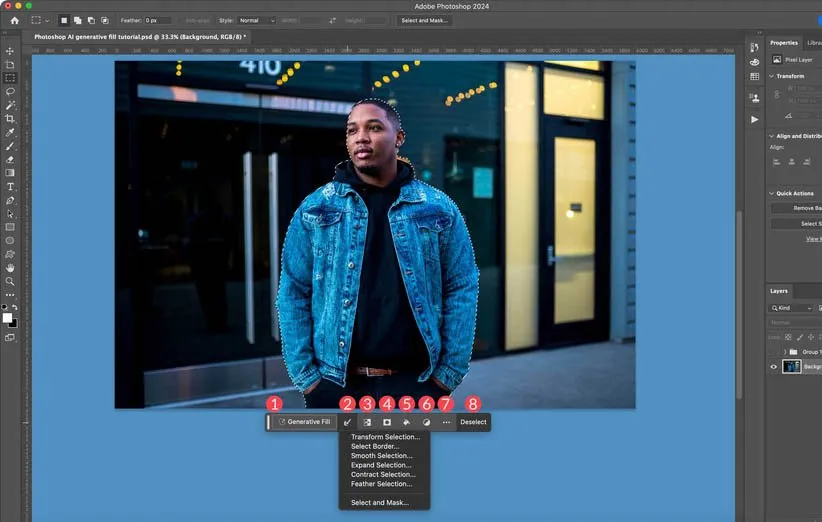Select the Zoom tool
The image size is (822, 522).
(x=10, y=281)
